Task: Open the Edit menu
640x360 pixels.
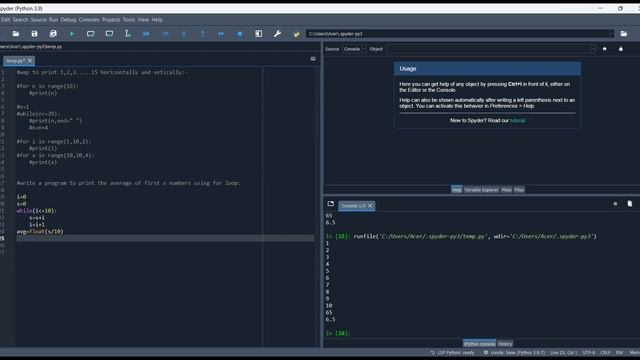Action: [5, 20]
